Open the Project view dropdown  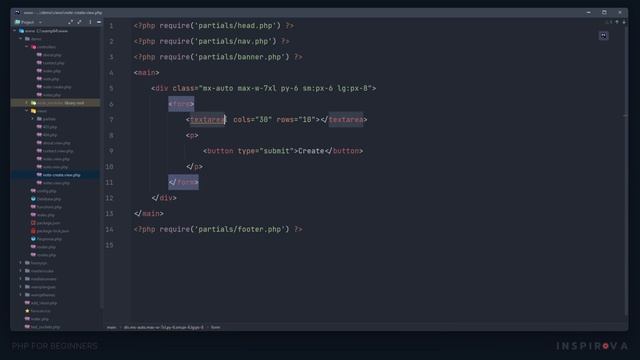40,22
